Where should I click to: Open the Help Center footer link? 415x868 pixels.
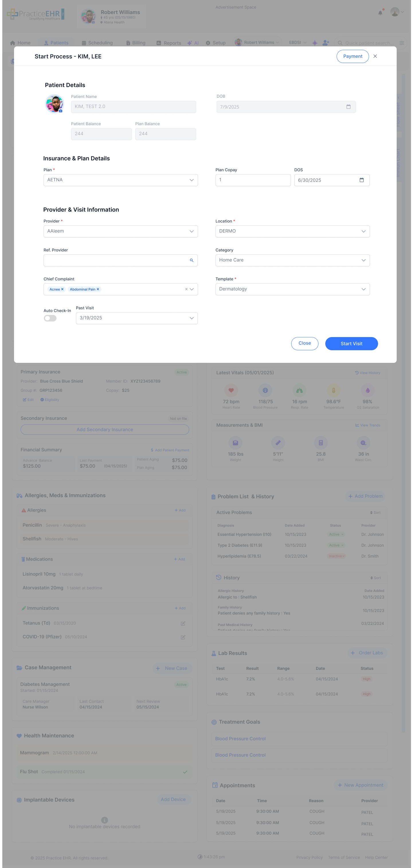pyautogui.click(x=376, y=858)
